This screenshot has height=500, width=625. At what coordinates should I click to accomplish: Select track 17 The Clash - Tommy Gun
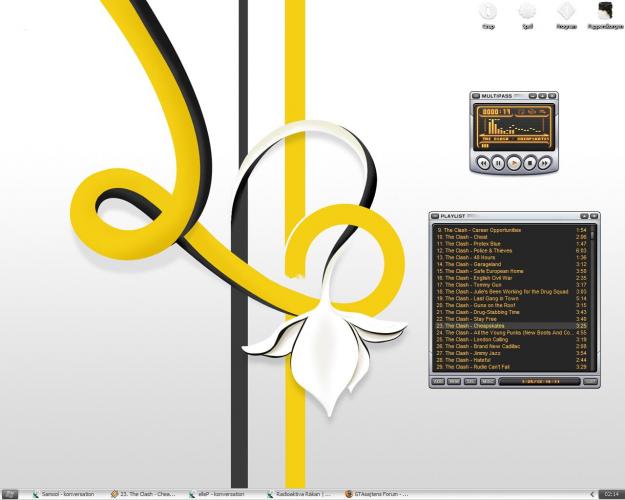click(512, 285)
